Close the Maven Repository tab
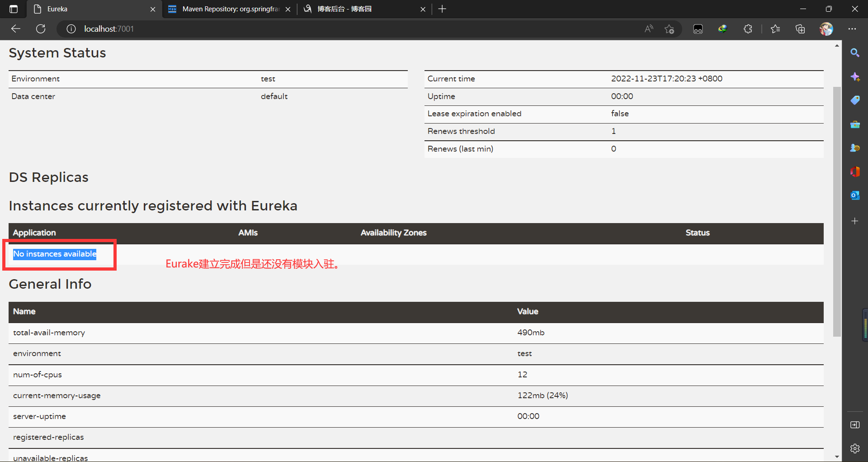The image size is (868, 462). point(288,9)
